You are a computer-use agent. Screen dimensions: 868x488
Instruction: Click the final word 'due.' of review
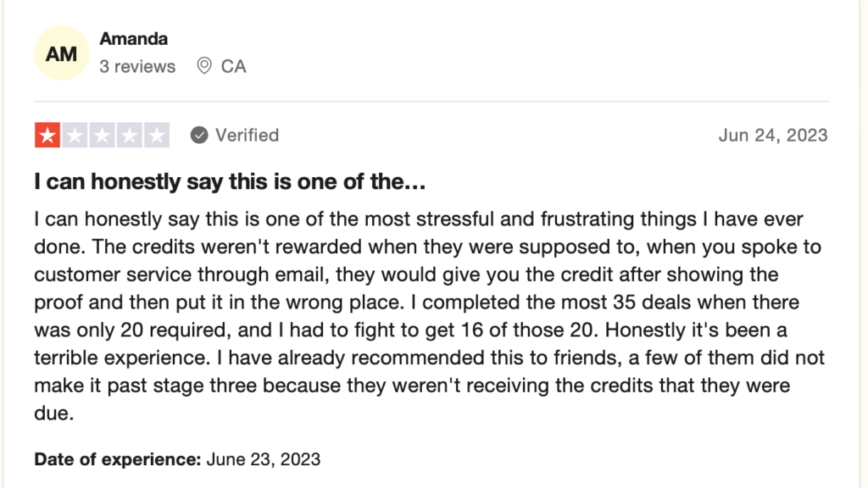tap(53, 413)
